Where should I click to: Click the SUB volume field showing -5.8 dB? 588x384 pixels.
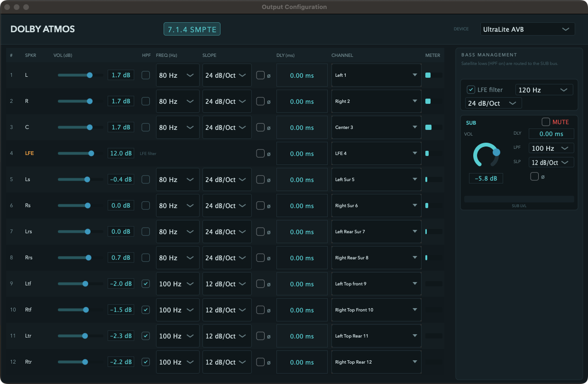pyautogui.click(x=486, y=178)
